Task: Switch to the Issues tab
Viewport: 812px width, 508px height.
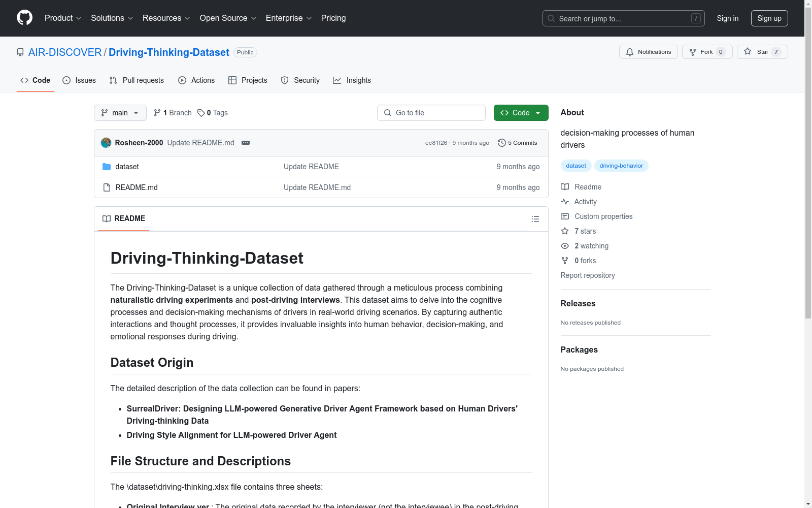Action: [x=79, y=80]
